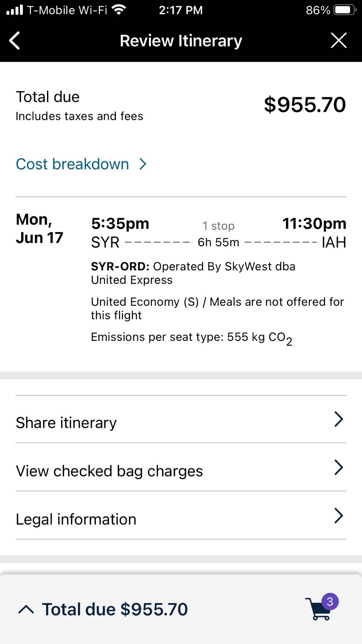
Task: Click the chevron beside Cost breakdown
Action: tap(143, 164)
